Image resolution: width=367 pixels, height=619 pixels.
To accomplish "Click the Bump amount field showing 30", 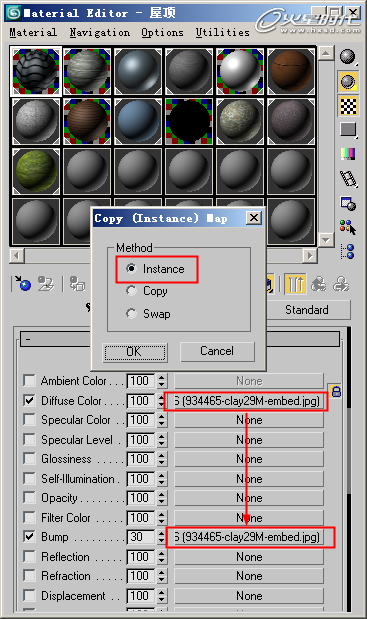I will [140, 537].
